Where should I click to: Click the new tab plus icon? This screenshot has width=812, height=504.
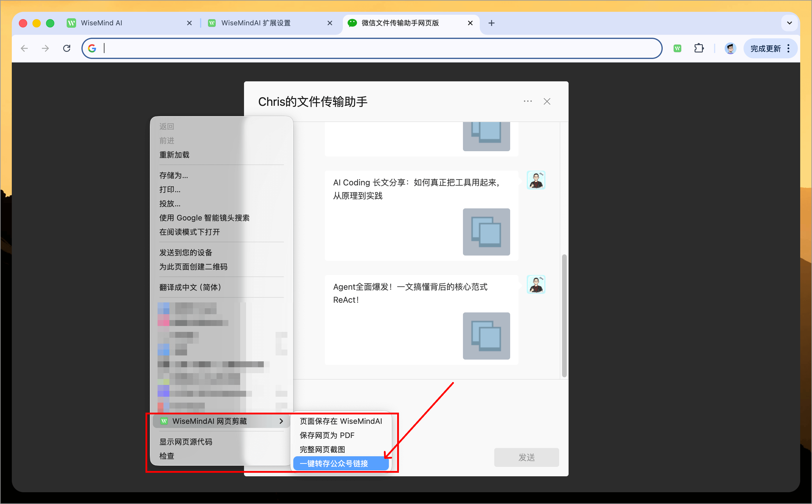(x=491, y=23)
